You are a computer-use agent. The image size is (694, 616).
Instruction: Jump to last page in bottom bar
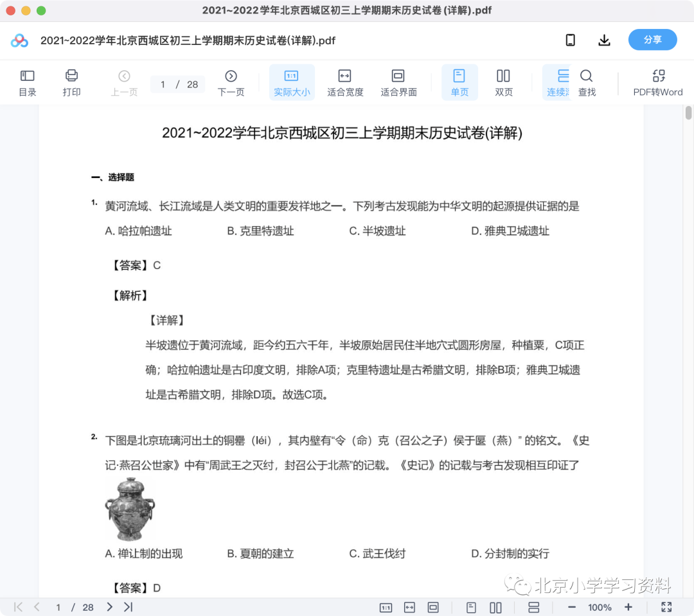pyautogui.click(x=129, y=607)
